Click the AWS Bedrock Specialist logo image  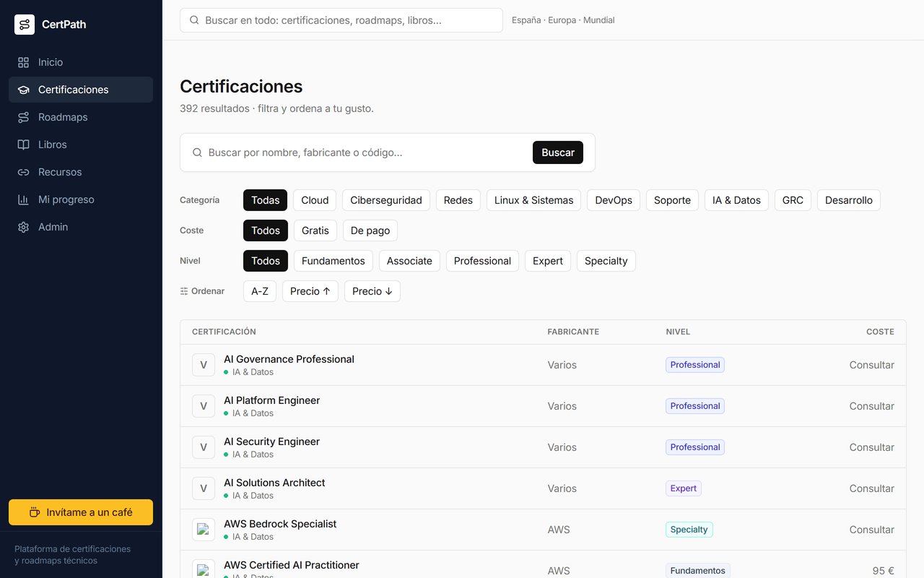click(204, 530)
